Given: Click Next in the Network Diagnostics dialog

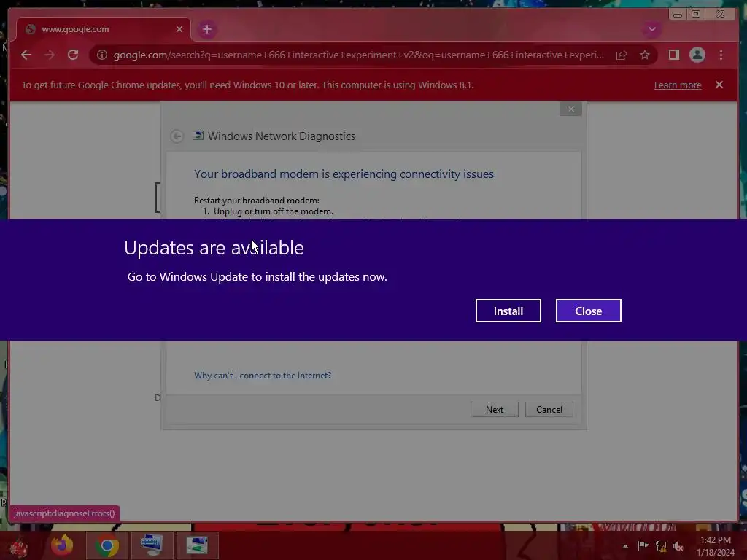Looking at the screenshot, I should (494, 410).
